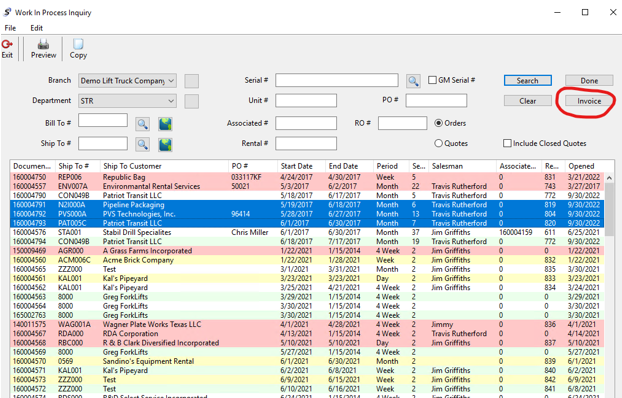Open the File menu
This screenshot has height=398, width=622.
[10, 28]
